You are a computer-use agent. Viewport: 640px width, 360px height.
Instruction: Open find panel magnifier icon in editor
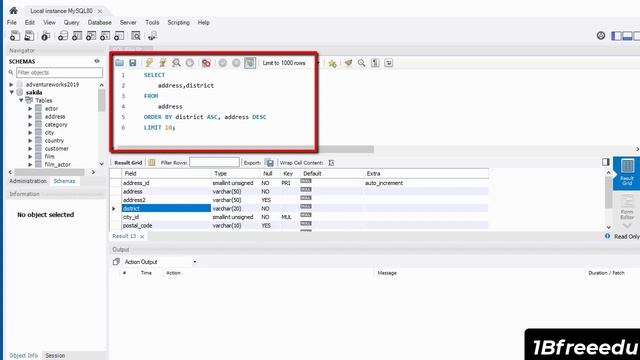tap(362, 63)
